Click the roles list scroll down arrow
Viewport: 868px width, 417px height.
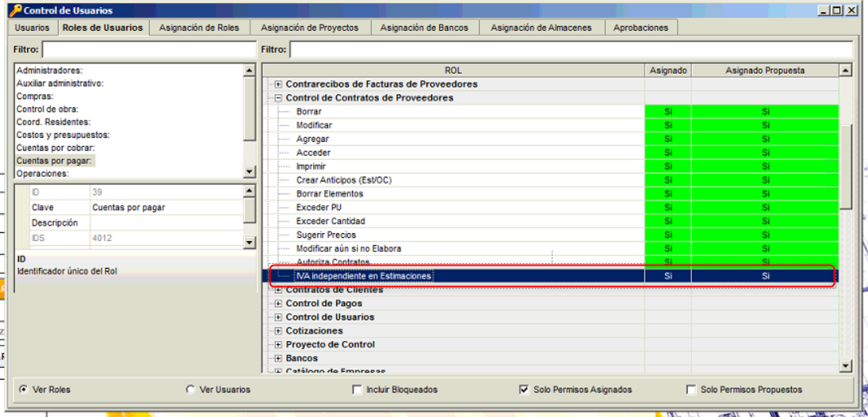pyautogui.click(x=249, y=172)
